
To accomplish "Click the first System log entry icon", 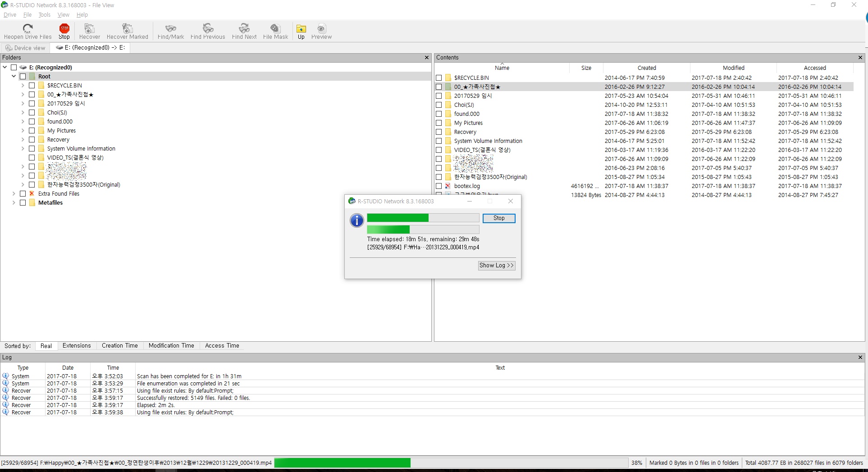I will pos(5,376).
